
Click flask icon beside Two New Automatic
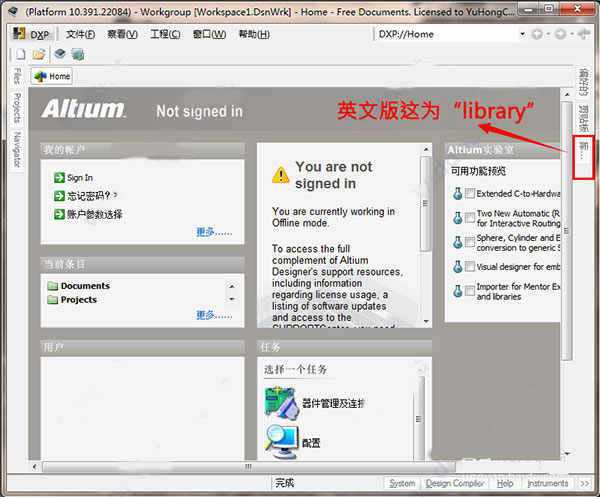pyautogui.click(x=458, y=218)
